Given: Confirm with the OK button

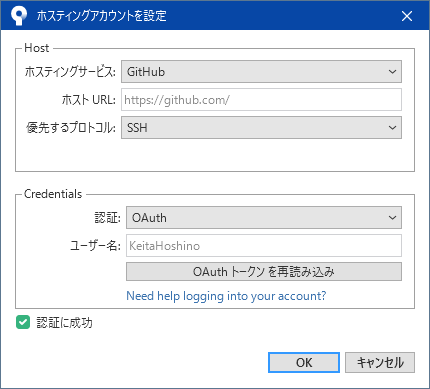Looking at the screenshot, I should (304, 362).
